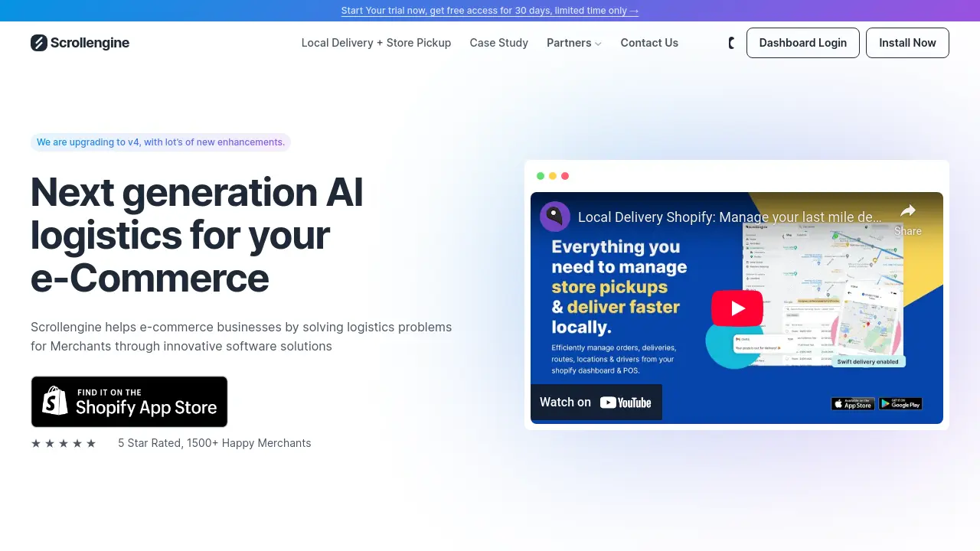Click the red dot in mock window

[565, 176]
